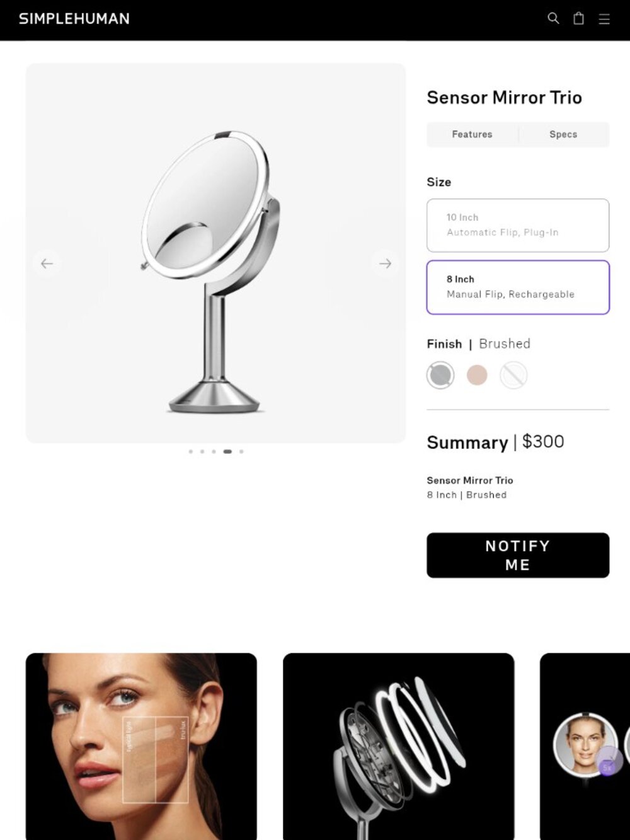Open the exploded mirror rings thumbnail
This screenshot has height=840, width=630.
tap(398, 746)
